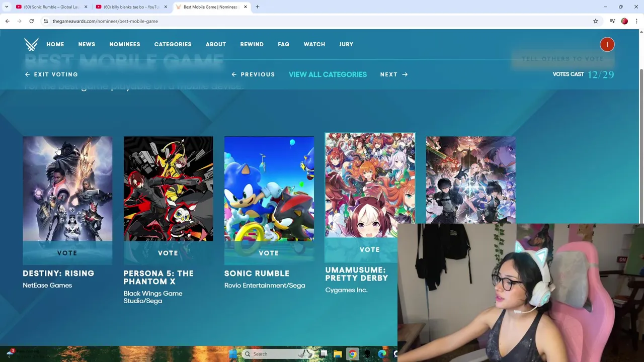Click VIEW ALL CATEGORIES

point(328,74)
